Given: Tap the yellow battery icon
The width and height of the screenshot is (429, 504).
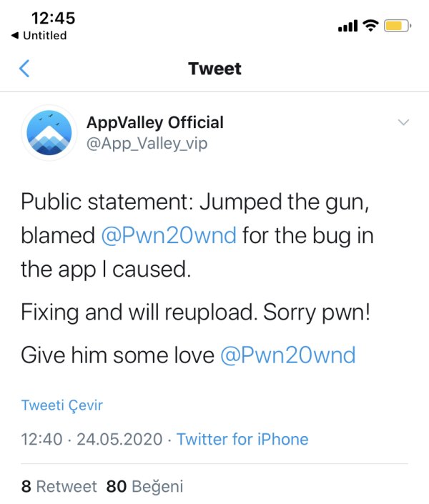Looking at the screenshot, I should [396, 26].
